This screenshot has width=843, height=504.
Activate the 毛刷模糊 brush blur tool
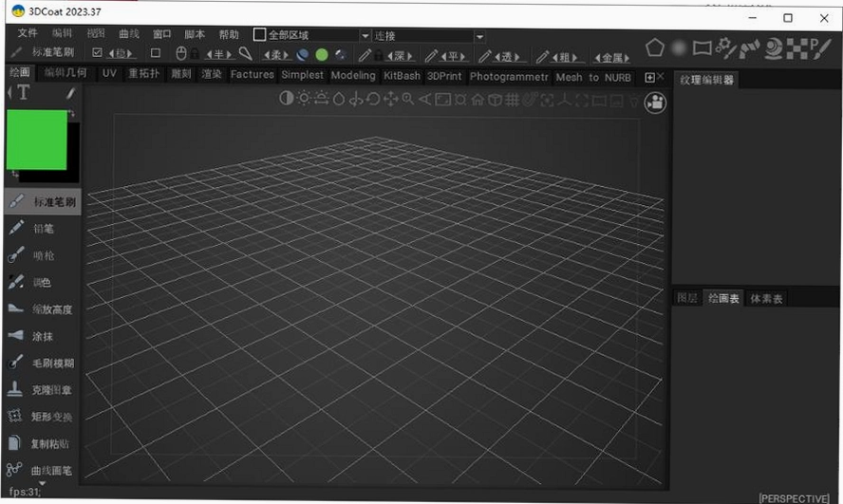click(x=42, y=363)
